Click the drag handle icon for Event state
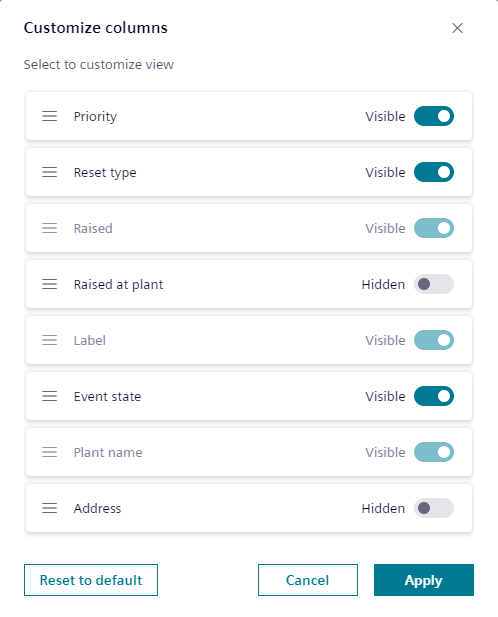This screenshot has height=617, width=498. click(50, 396)
